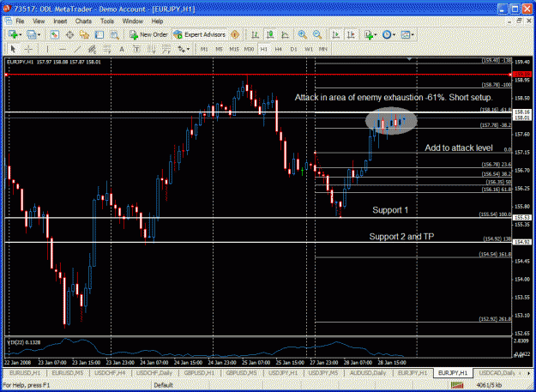This screenshot has width=536, height=392.
Task: Switch timeframe to D1
Action: pyautogui.click(x=293, y=49)
